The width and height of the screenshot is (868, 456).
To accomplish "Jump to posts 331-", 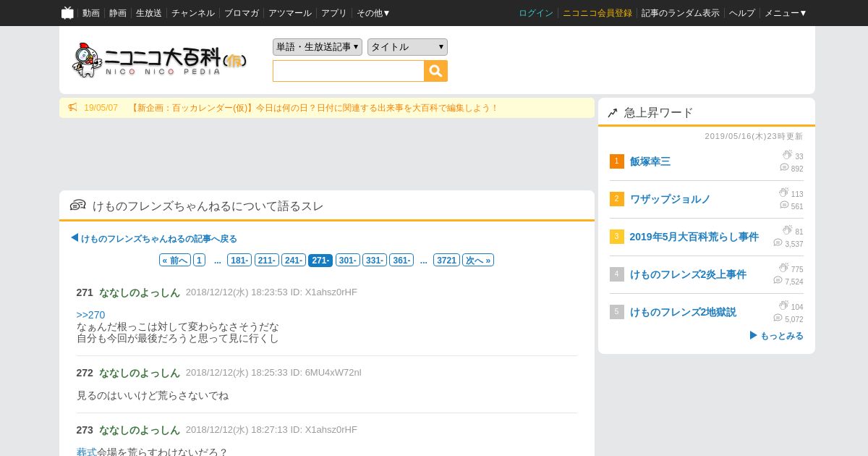I will point(374,261).
